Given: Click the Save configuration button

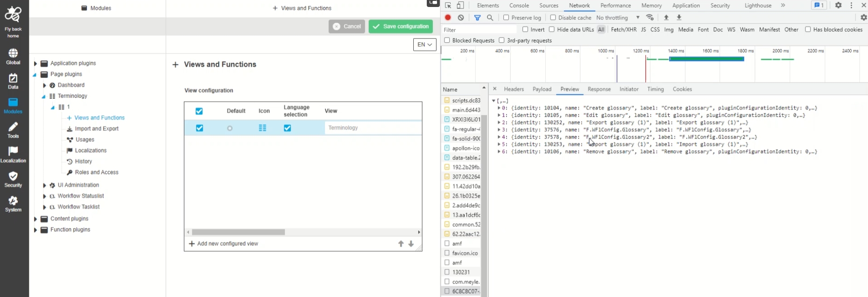Looking at the screenshot, I should coord(401,27).
